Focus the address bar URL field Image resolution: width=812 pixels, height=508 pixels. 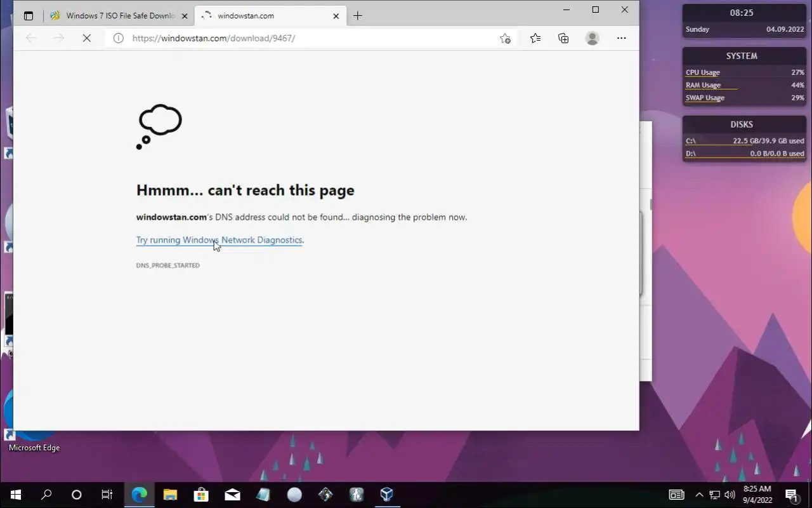(x=311, y=38)
